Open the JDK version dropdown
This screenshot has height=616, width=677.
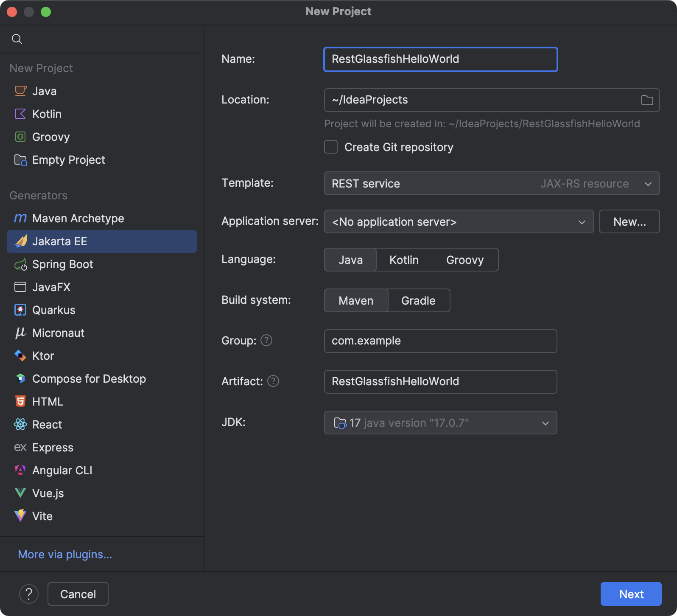point(440,423)
